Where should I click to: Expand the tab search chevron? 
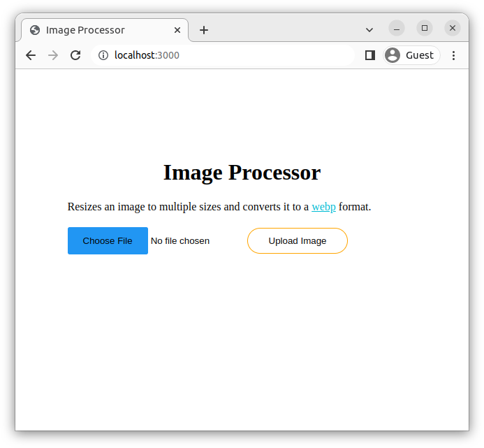369,30
